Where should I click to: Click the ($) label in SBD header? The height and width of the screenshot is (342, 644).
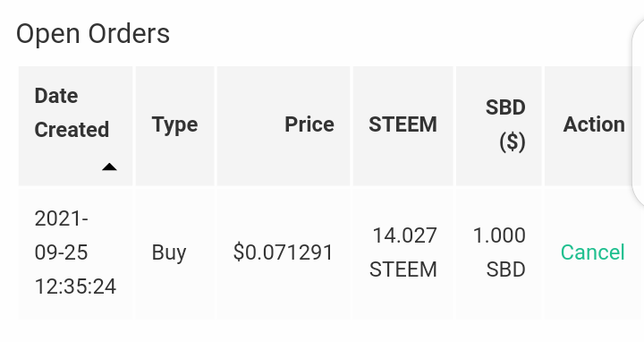(513, 142)
